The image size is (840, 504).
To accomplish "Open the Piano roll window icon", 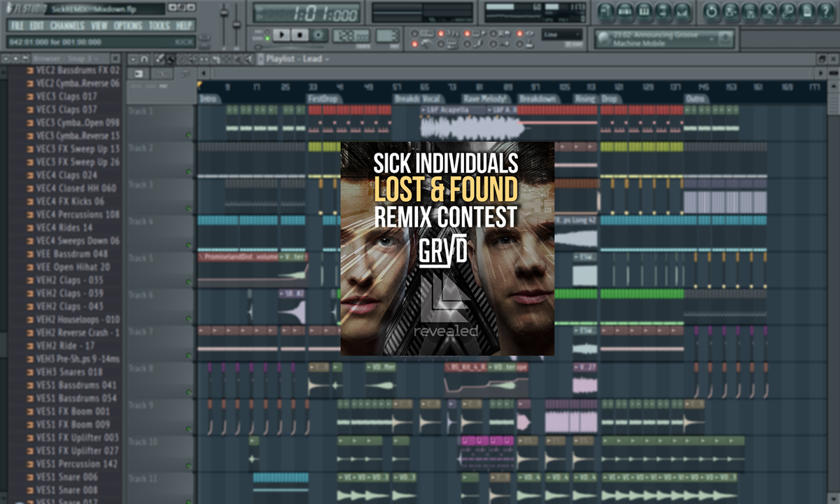I will point(643,11).
